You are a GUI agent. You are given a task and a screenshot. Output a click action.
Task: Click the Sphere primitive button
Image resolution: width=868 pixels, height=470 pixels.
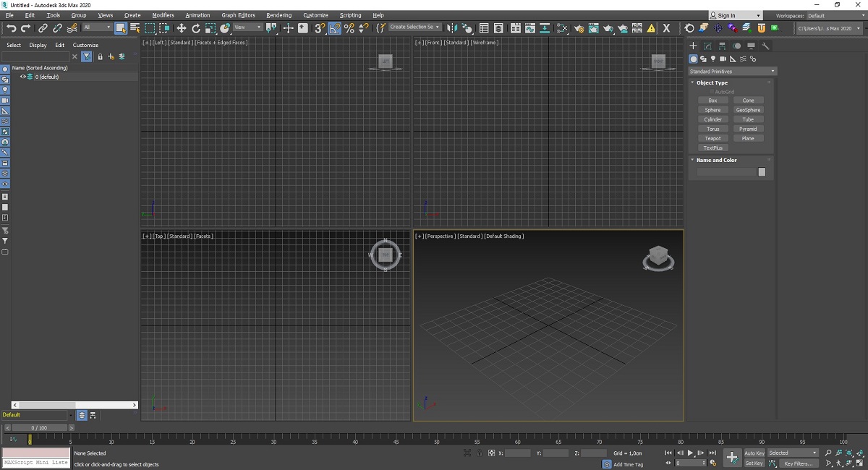tap(712, 110)
